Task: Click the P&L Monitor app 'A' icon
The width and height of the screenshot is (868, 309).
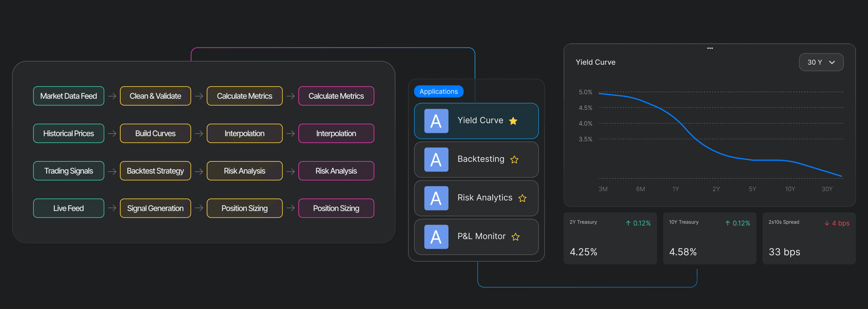Action: click(x=436, y=237)
